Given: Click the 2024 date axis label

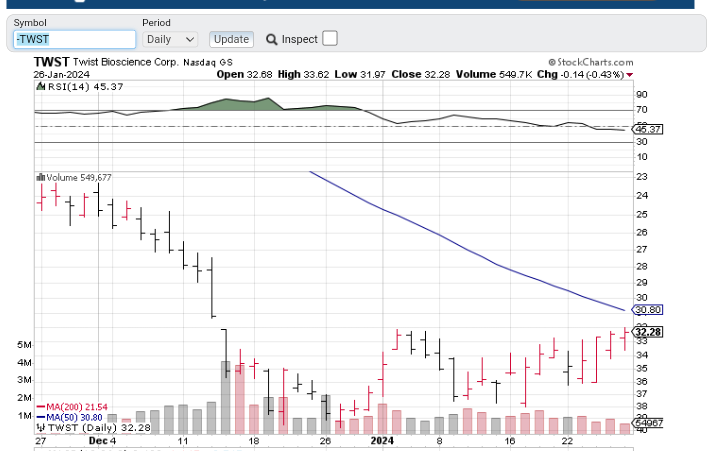Looking at the screenshot, I should click(382, 441).
